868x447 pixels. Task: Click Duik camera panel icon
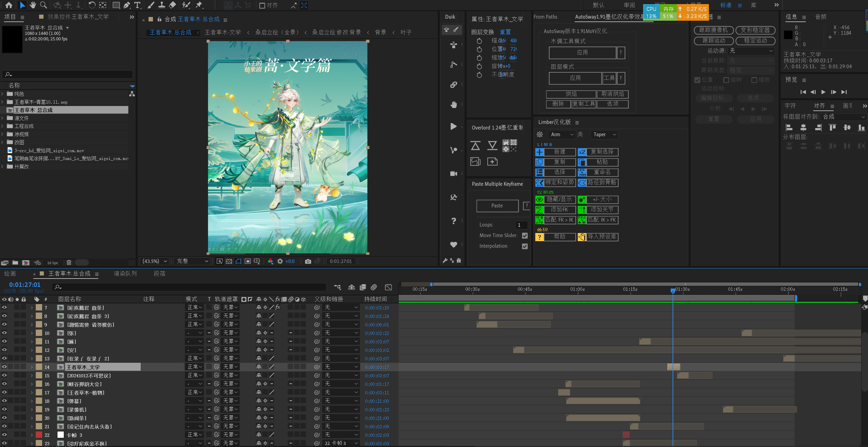(454, 174)
